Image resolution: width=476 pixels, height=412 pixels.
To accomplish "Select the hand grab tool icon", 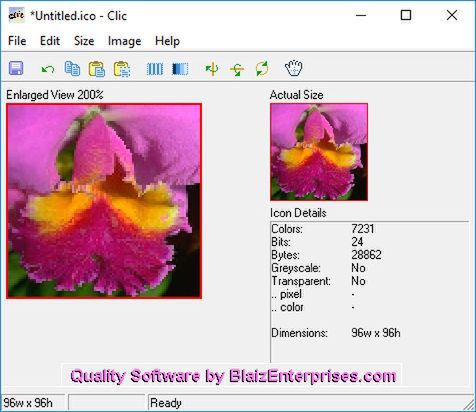I will point(294,68).
